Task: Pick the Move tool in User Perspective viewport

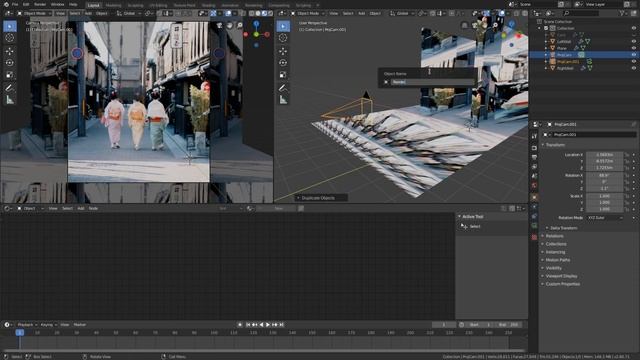Action: [x=283, y=51]
